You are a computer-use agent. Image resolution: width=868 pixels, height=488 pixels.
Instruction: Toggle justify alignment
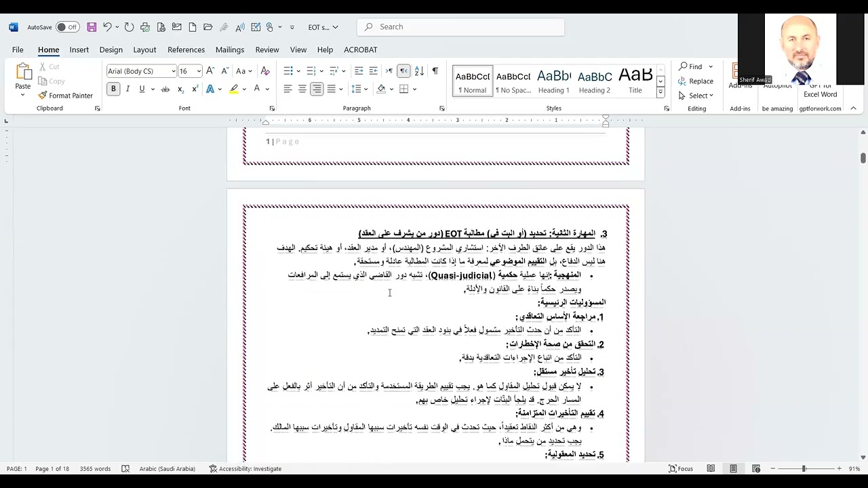pyautogui.click(x=331, y=89)
